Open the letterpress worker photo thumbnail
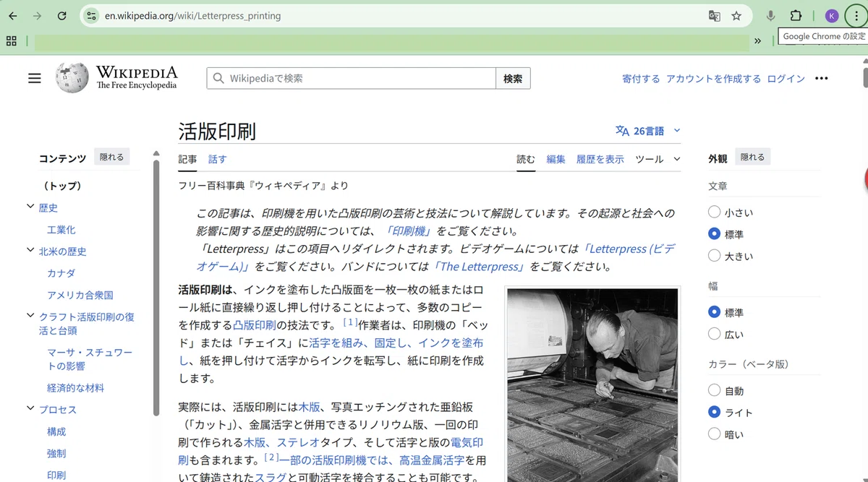The image size is (868, 482). pyautogui.click(x=593, y=384)
